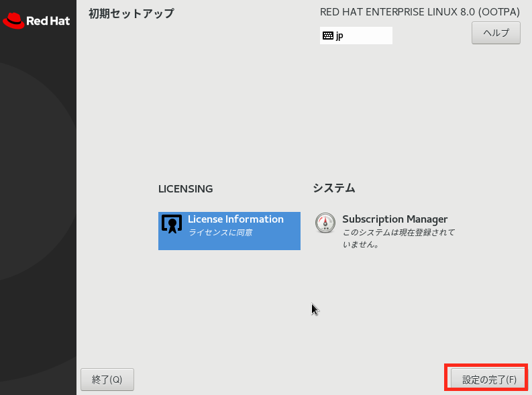This screenshot has width=532, height=395.
Task: Click 設定の完了(F) to finish configuration
Action: 489,380
